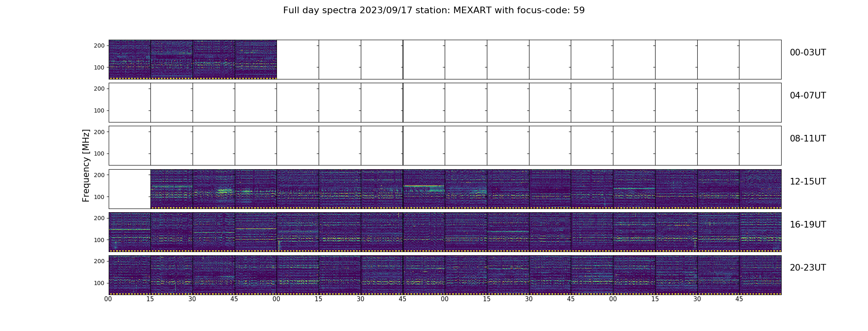Click the 100 tick label of the 04-07UT row
The image size is (868, 331).
[99, 110]
